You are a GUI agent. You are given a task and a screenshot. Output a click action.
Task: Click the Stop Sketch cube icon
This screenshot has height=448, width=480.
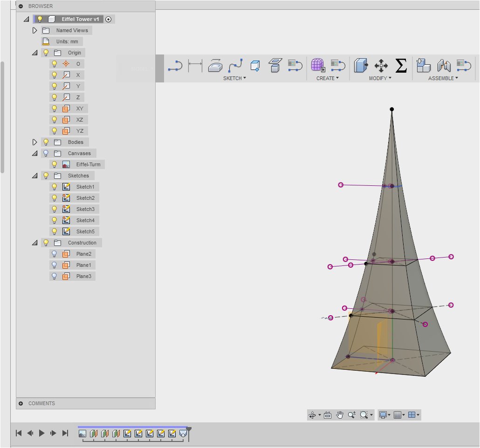point(255,66)
